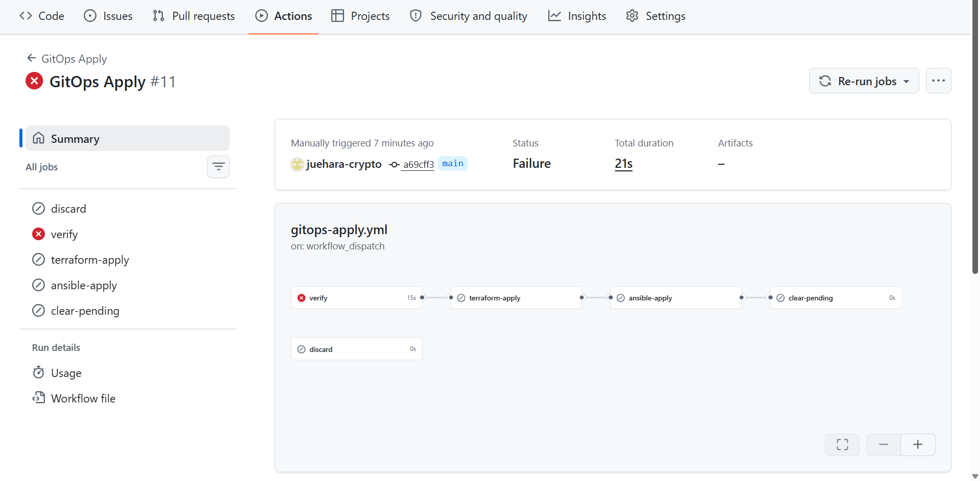The width and height of the screenshot is (980, 481).
Task: Select Summary in the sidebar
Action: (x=128, y=138)
